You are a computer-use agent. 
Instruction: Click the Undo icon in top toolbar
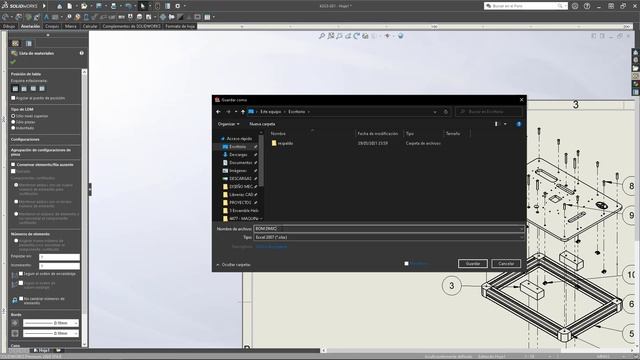tap(128, 6)
